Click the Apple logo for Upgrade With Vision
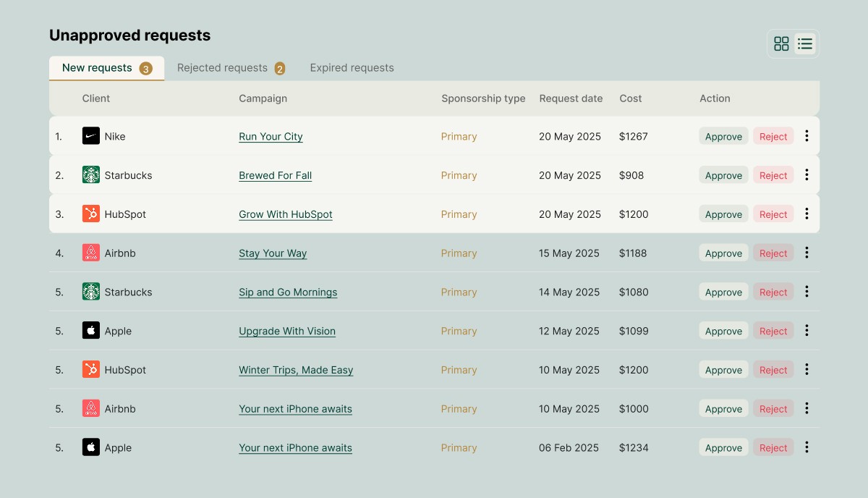Screen dimensions: 868x498 click(90, 331)
